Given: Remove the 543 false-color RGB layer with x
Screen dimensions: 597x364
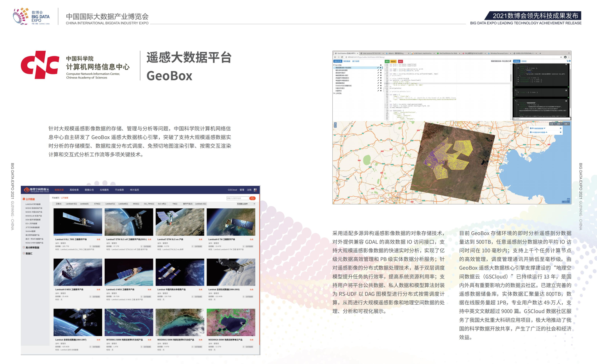Looking at the screenshot, I should pos(561,132).
